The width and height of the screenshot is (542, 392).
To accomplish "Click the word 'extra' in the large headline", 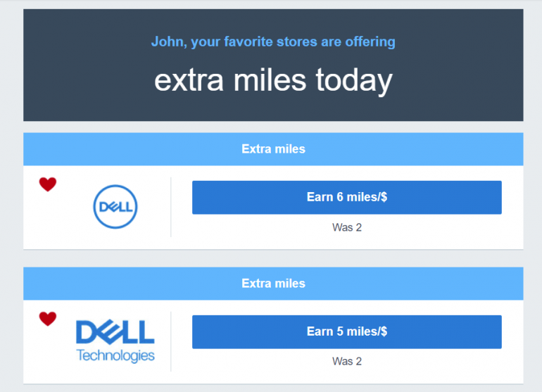I will 184,81.
